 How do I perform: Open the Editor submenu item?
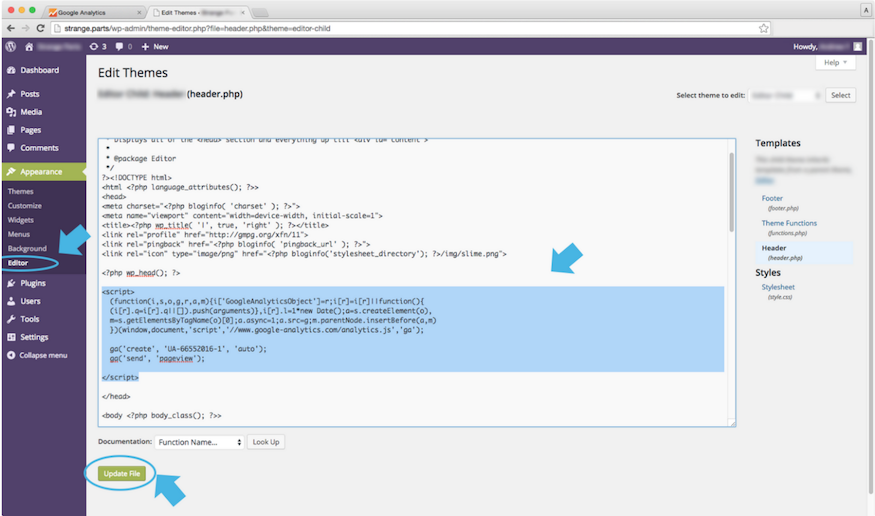(18, 263)
